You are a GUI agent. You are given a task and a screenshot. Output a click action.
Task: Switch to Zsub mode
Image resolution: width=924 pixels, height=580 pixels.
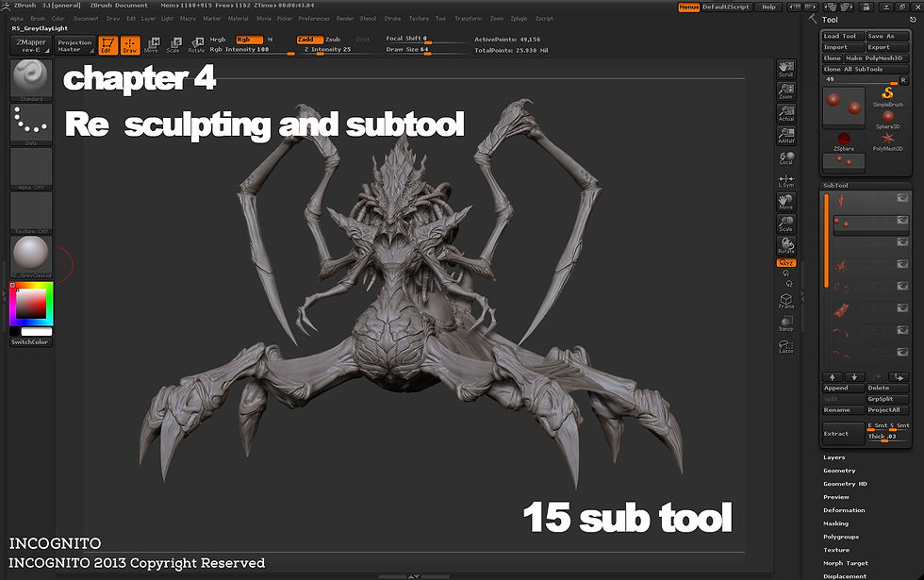333,40
